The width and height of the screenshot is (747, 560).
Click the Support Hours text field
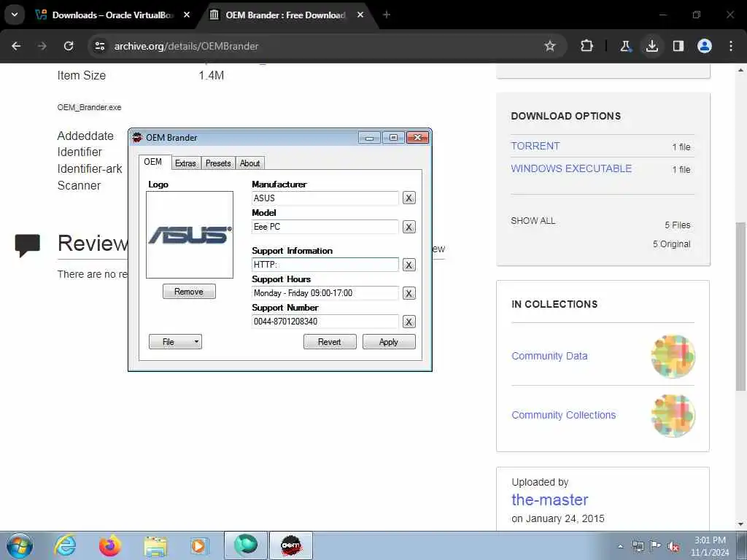pyautogui.click(x=325, y=293)
